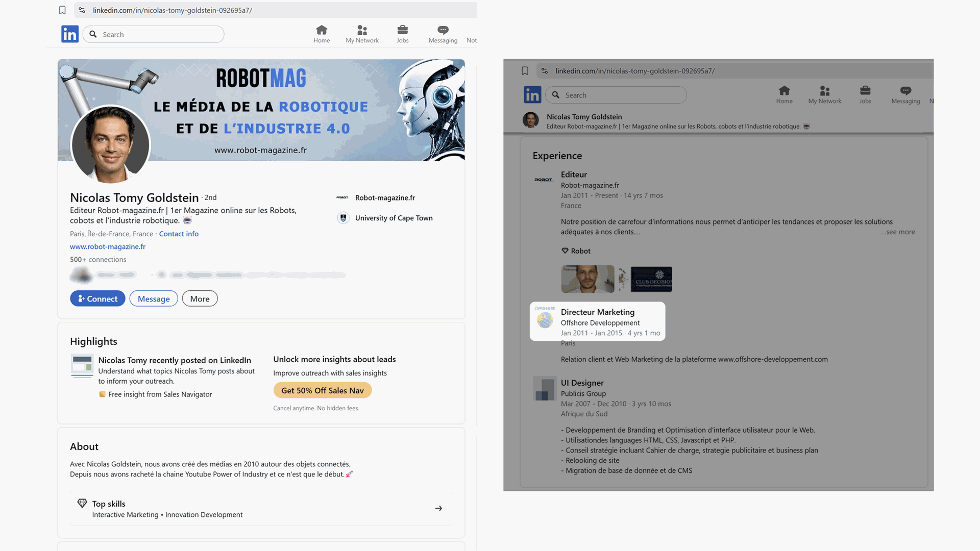
Task: Click the Search field in left window
Action: 154,34
